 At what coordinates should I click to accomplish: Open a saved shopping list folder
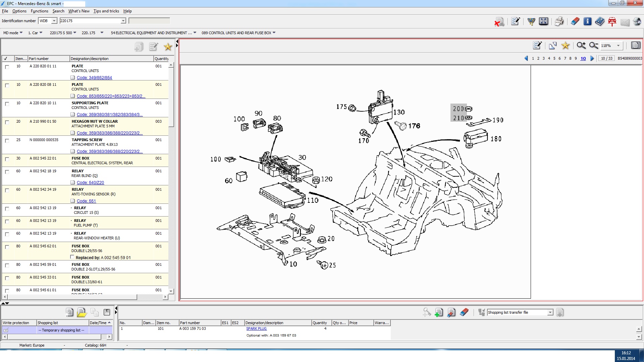click(x=82, y=312)
